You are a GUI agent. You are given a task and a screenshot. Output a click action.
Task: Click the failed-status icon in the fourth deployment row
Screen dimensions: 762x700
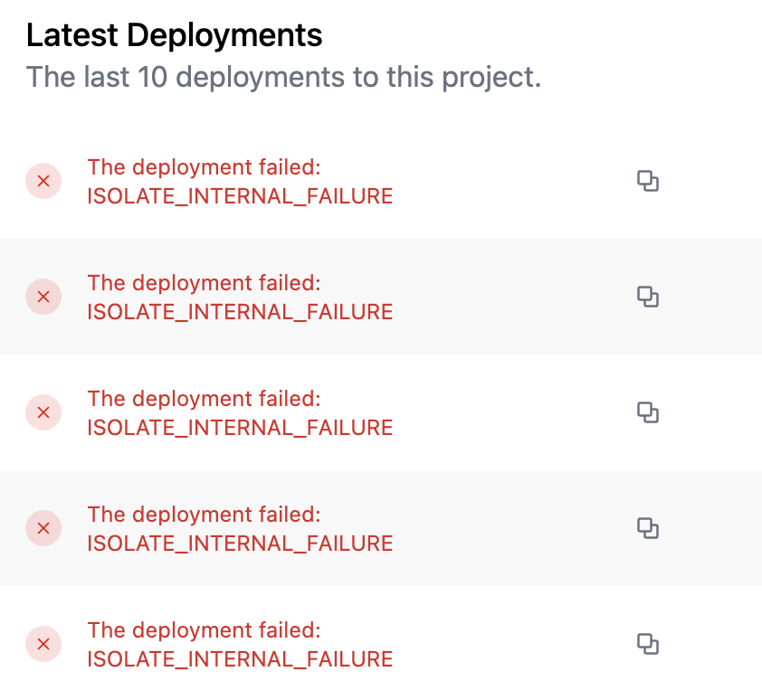(x=43, y=528)
